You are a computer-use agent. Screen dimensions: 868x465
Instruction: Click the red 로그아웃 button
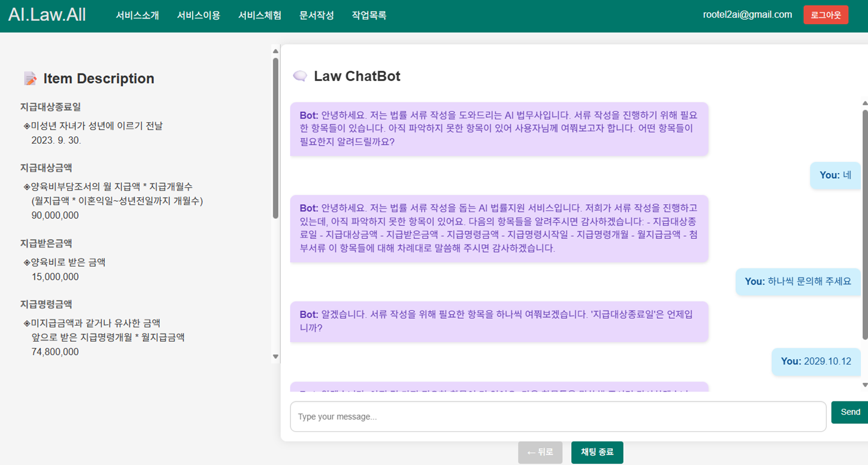(826, 15)
